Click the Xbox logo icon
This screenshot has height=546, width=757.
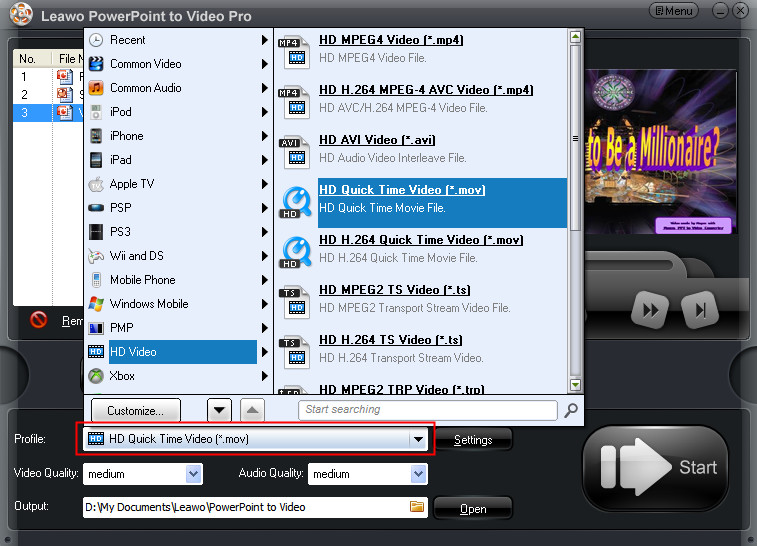(x=96, y=376)
